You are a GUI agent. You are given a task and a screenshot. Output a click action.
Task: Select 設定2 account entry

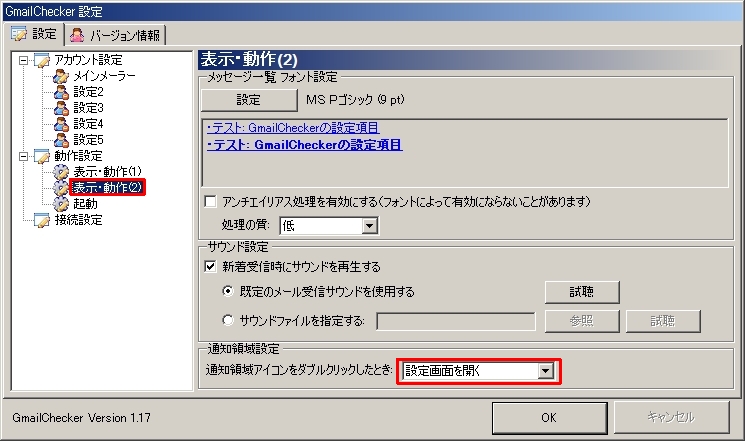88,92
